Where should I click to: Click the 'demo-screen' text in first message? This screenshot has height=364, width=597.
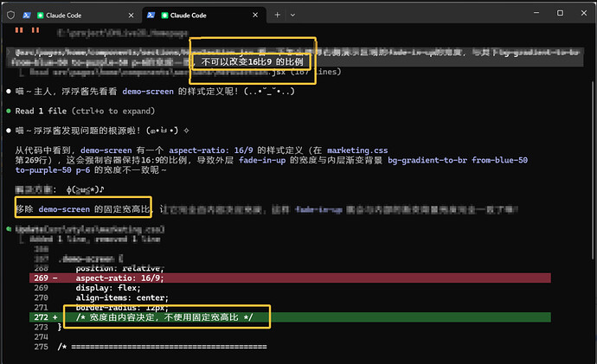pos(148,92)
